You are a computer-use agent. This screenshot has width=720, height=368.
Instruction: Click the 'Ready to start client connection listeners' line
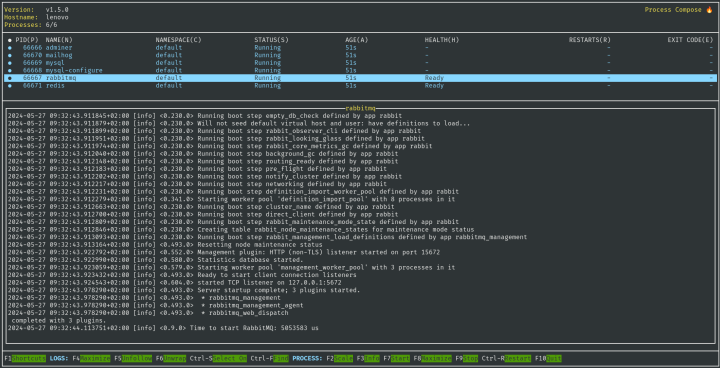pyautogui.click(x=182, y=275)
